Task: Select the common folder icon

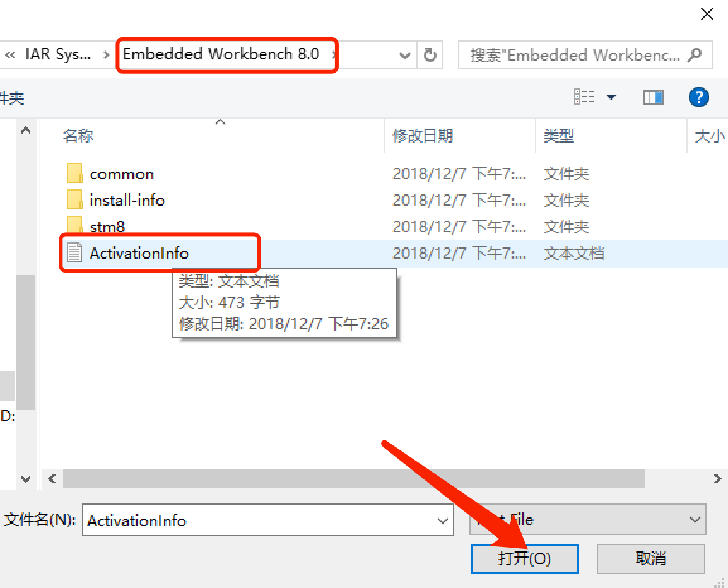Action: tap(74, 173)
